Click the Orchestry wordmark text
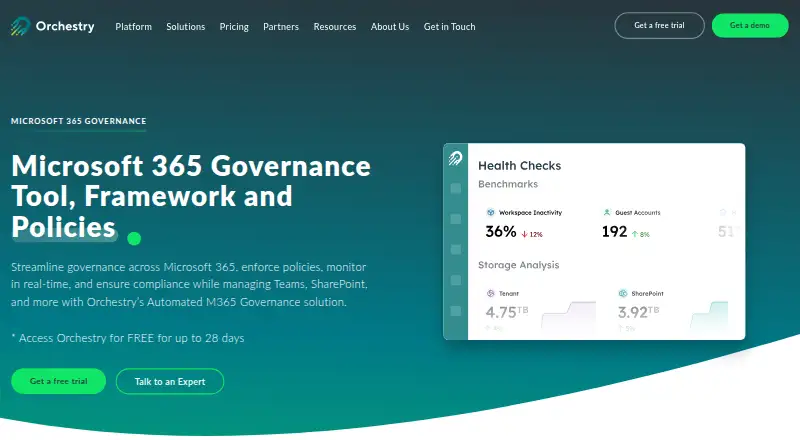 65,26
